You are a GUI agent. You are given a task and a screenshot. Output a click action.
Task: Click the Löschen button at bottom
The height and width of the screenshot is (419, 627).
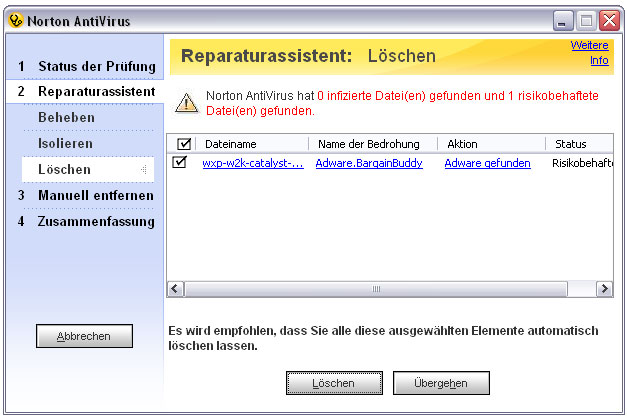click(334, 383)
